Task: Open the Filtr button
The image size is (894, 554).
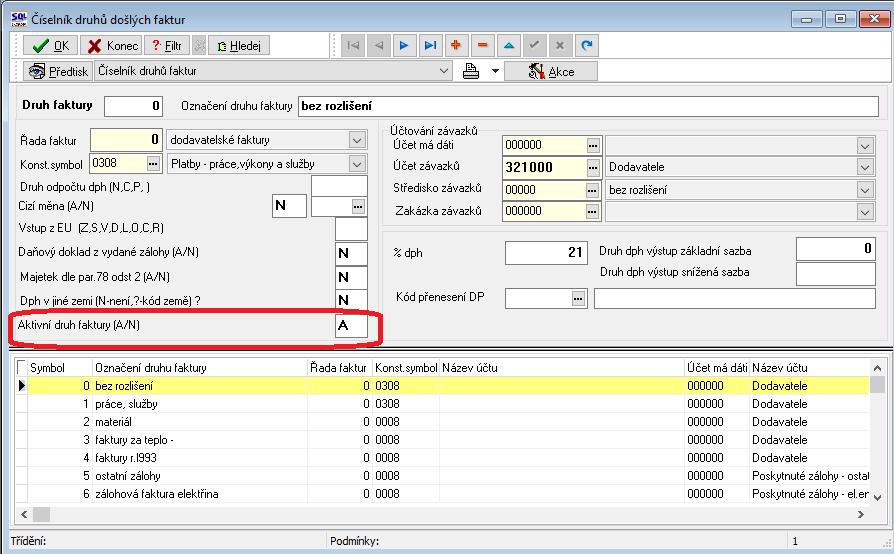Action: pyautogui.click(x=166, y=46)
